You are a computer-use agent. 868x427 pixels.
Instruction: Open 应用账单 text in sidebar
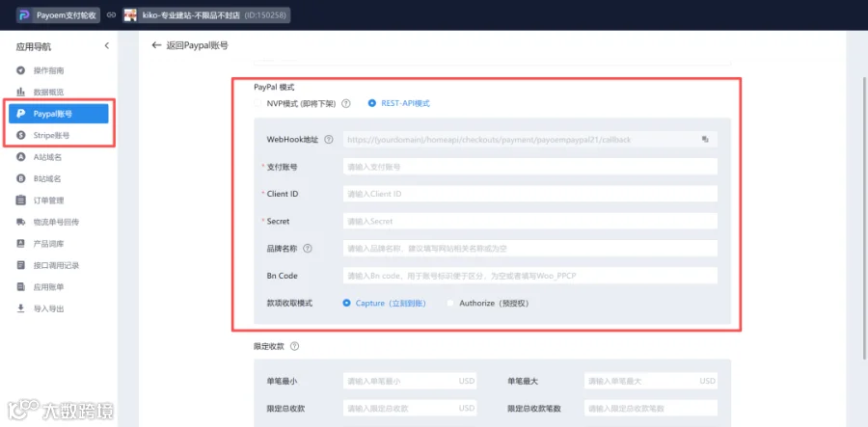[49, 287]
